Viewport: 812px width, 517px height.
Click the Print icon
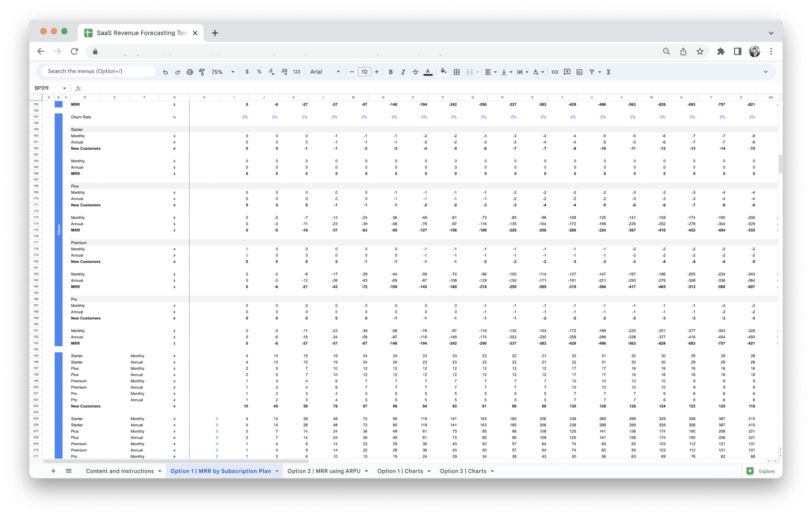pos(190,72)
